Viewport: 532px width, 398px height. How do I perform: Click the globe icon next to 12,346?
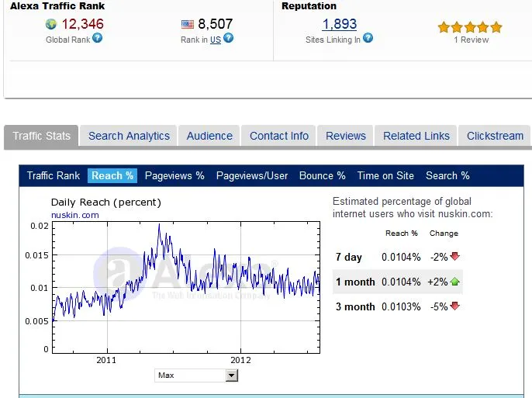pos(51,24)
